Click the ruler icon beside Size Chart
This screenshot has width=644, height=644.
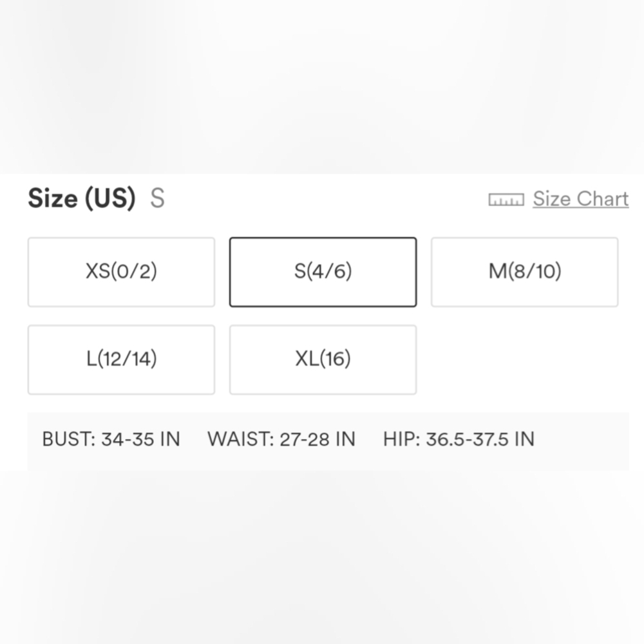(x=506, y=200)
